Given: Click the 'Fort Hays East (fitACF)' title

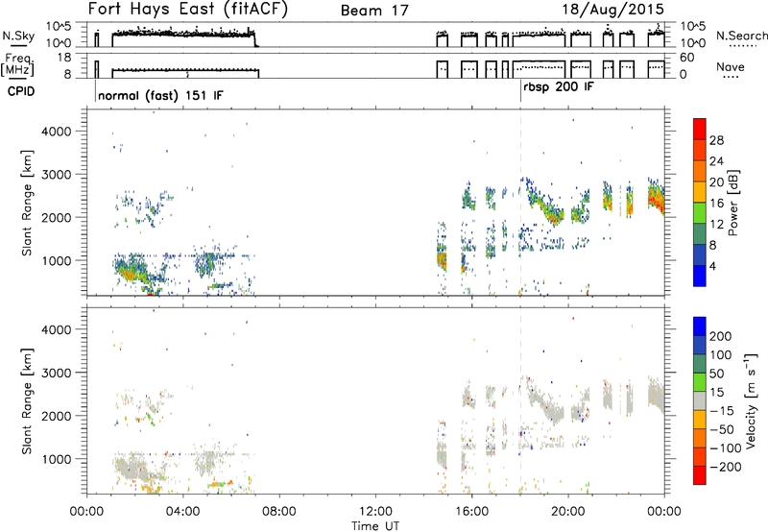Looking at the screenshot, I should coord(187,9).
